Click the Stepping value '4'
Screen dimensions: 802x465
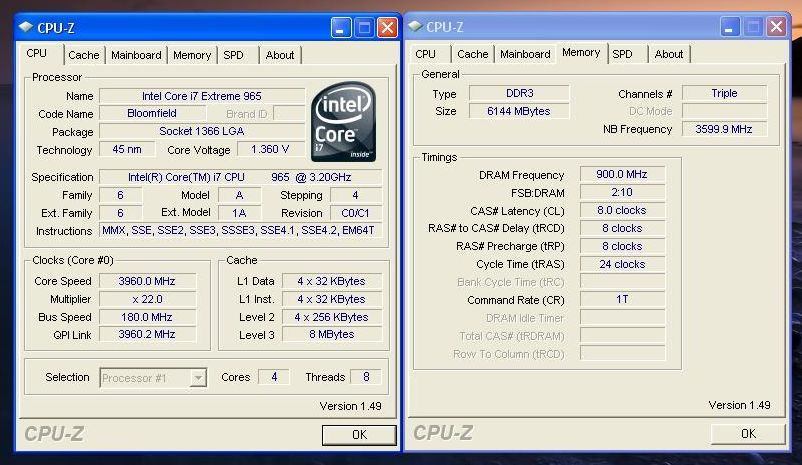pyautogui.click(x=355, y=195)
